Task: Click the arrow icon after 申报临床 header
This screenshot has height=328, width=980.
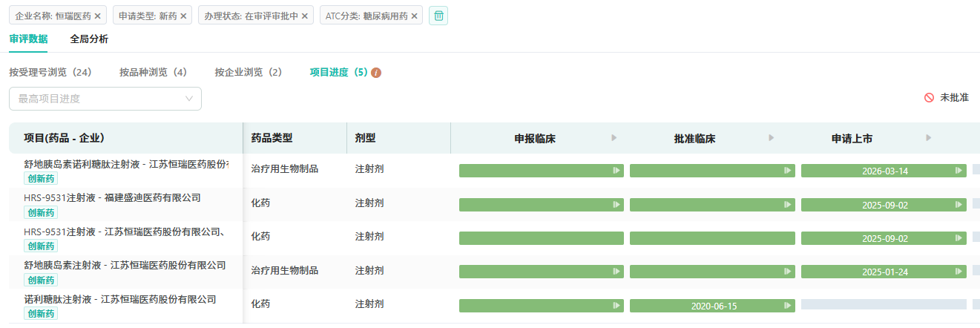Action: click(x=614, y=138)
